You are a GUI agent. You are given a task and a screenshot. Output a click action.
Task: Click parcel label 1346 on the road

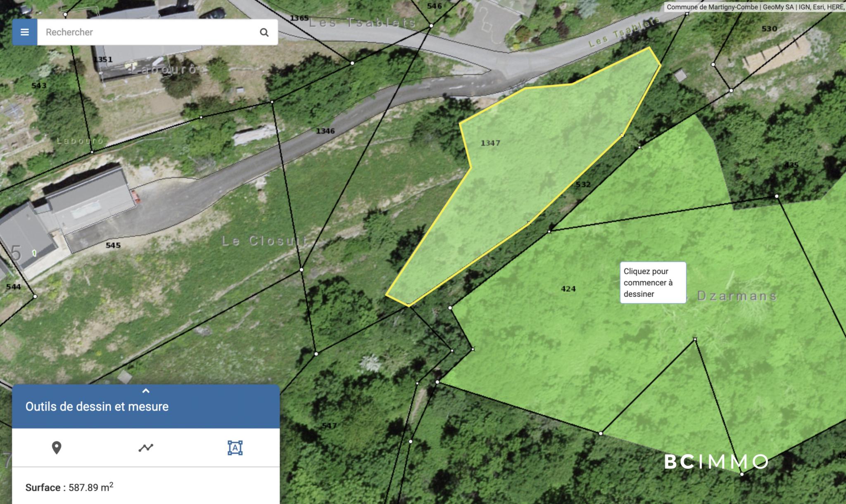[x=325, y=131]
